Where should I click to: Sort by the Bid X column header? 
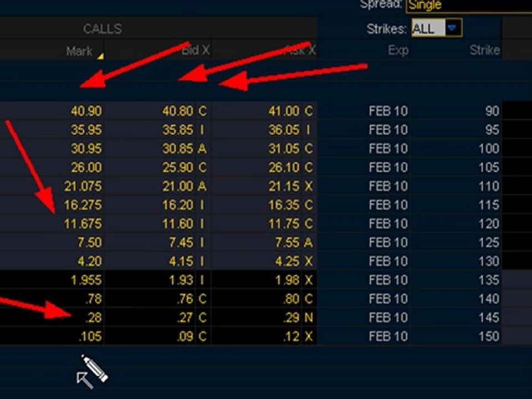[x=196, y=50]
